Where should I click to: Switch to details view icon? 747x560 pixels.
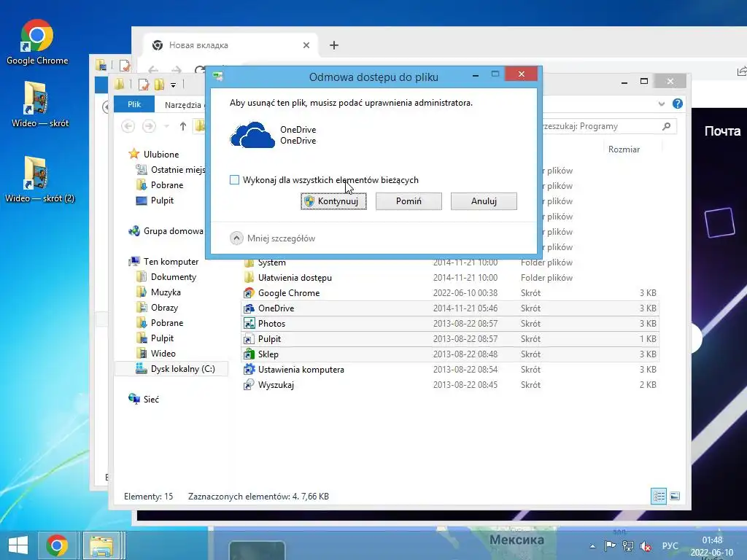coord(659,496)
